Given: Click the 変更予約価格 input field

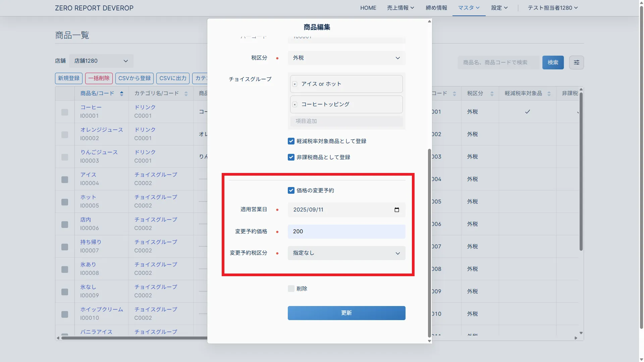Looking at the screenshot, I should tap(346, 232).
